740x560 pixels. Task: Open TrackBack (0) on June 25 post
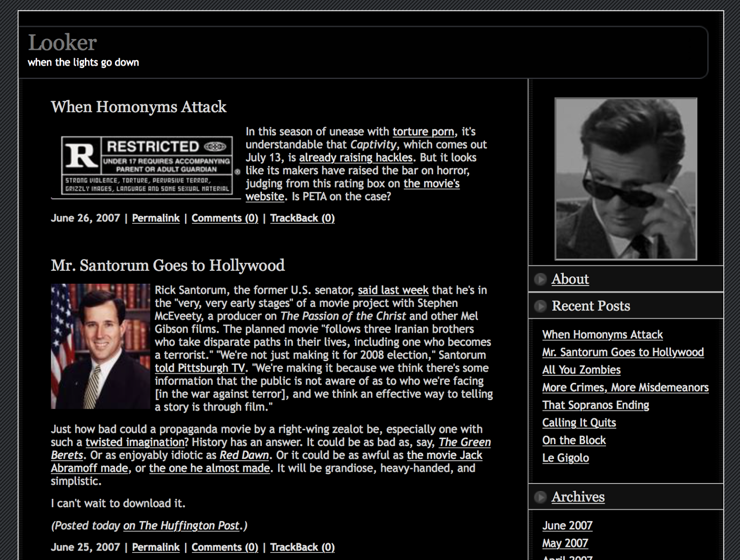click(302, 547)
